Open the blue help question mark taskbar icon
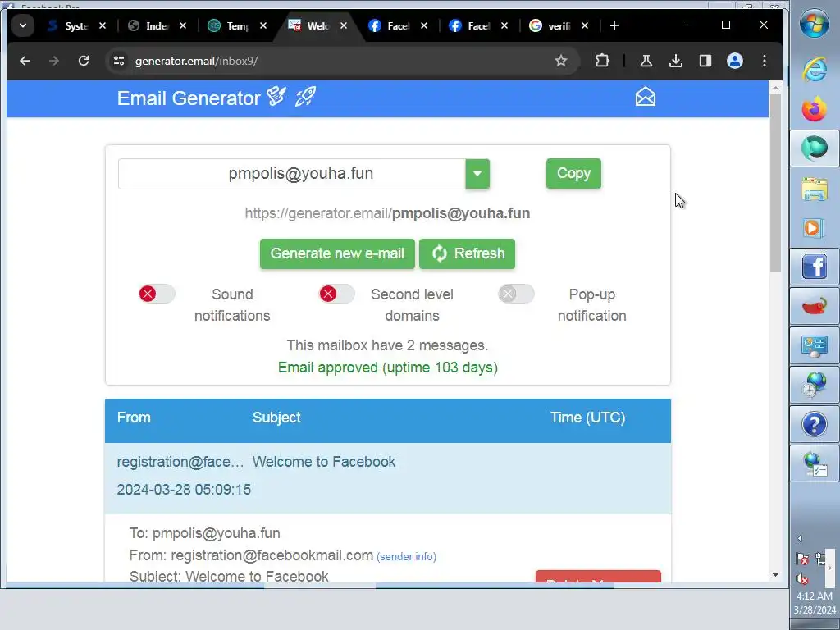 [x=815, y=424]
